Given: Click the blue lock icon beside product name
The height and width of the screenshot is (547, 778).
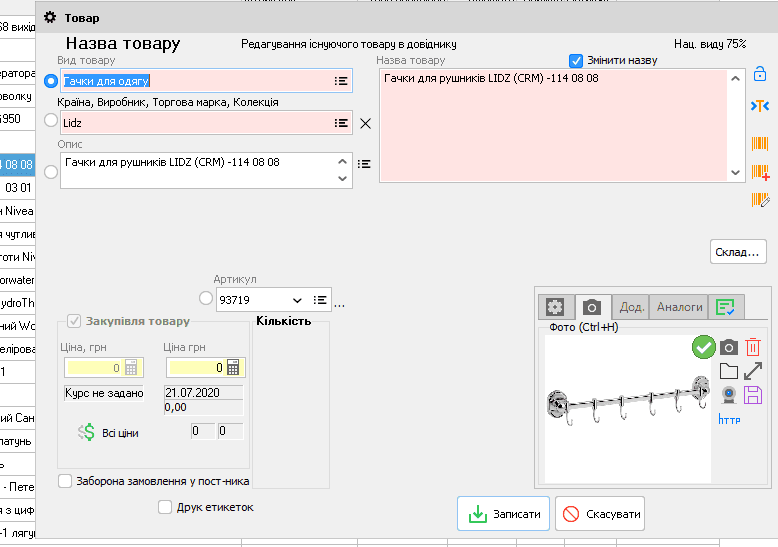Looking at the screenshot, I should point(760,75).
